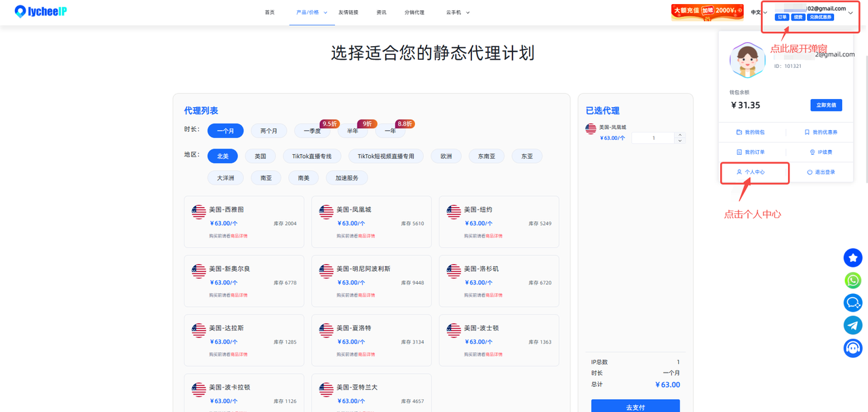This screenshot has width=868, height=412.
Task: Open the chat bubble support icon
Action: point(853,303)
